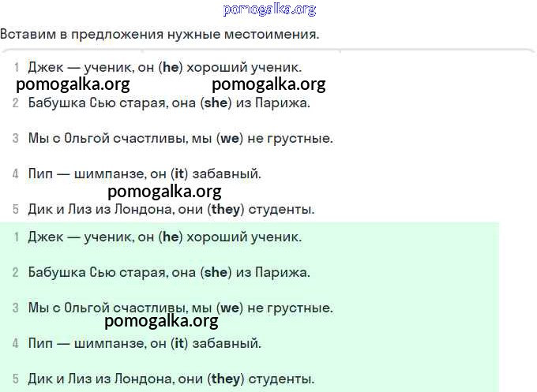Click the Дик и Лиз sentence in green block

171,379
